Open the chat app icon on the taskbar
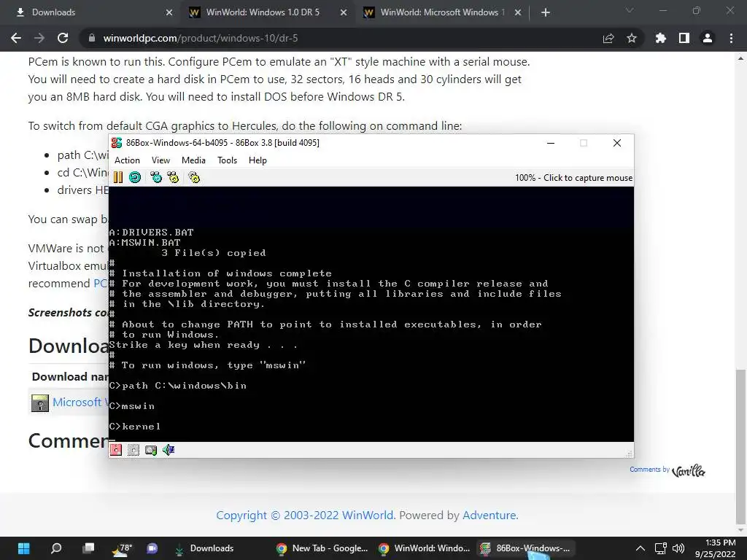 click(x=152, y=548)
